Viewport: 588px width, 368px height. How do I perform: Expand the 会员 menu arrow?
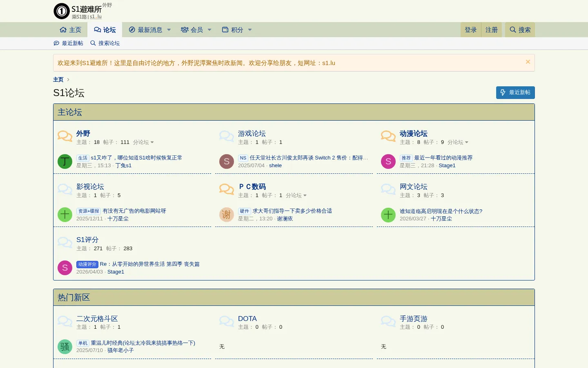209,30
